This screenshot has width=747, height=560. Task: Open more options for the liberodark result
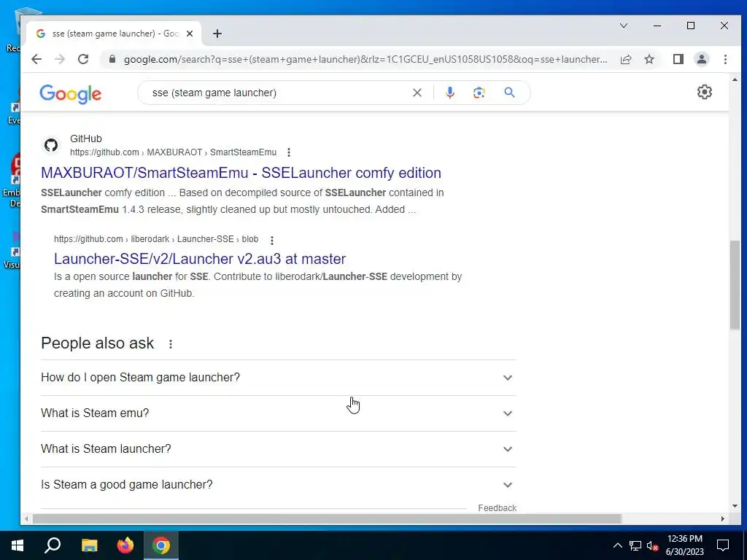point(272,241)
